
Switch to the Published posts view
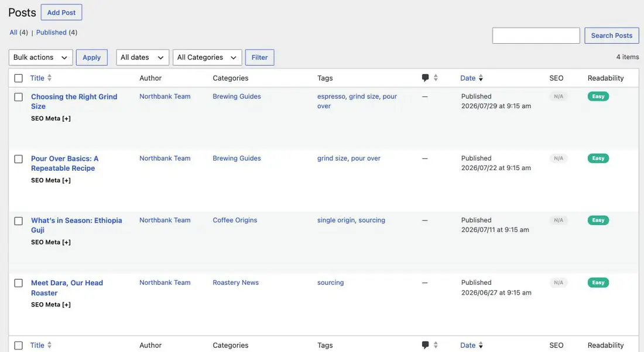[52, 32]
